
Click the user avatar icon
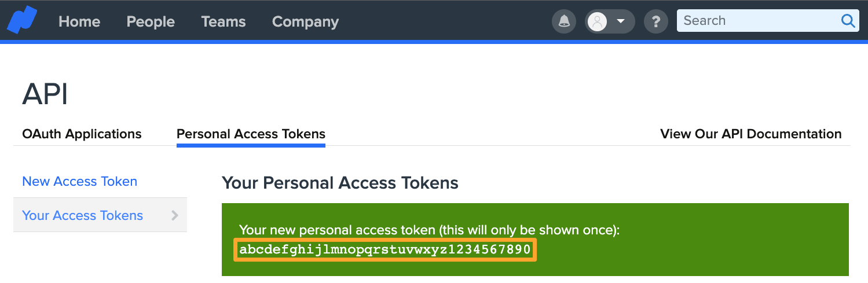[x=597, y=21]
